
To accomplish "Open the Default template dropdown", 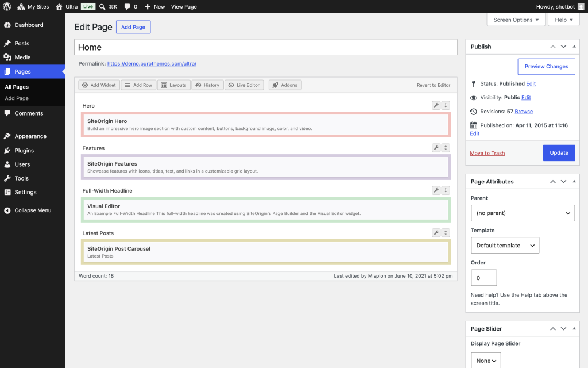I will pos(505,245).
